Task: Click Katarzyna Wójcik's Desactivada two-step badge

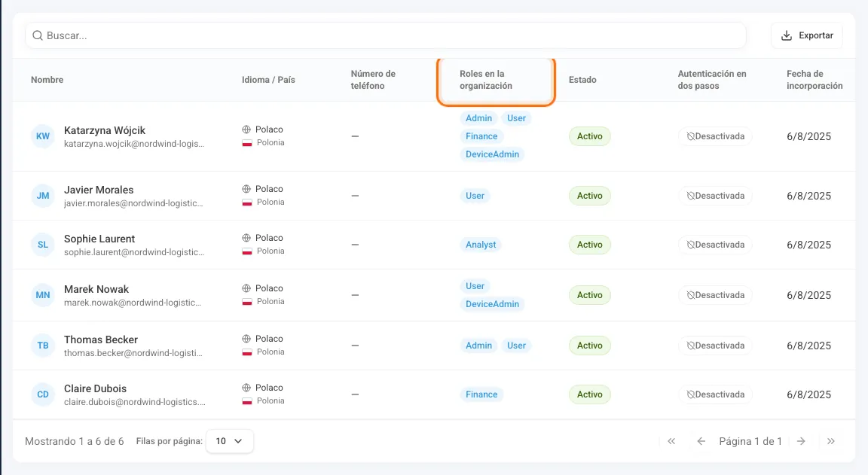Action: (x=715, y=136)
